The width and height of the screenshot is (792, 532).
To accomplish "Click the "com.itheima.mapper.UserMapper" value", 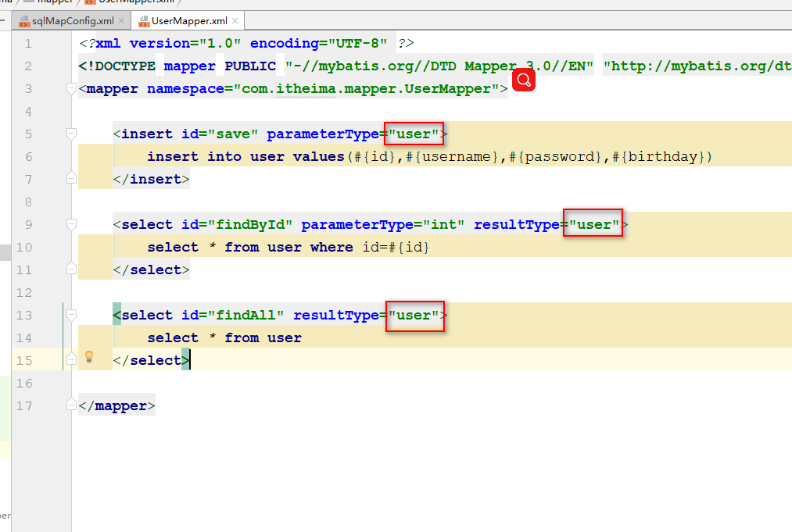I will (x=366, y=89).
